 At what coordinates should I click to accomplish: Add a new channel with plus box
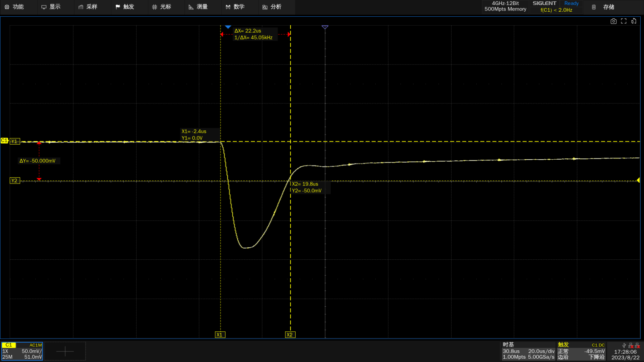pos(65,351)
